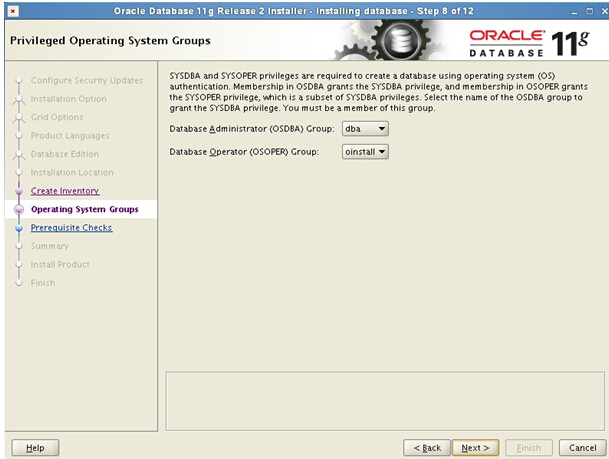This screenshot has width=609, height=459.
Task: Select Operating System Groups in the sidebar
Action: tap(85, 210)
